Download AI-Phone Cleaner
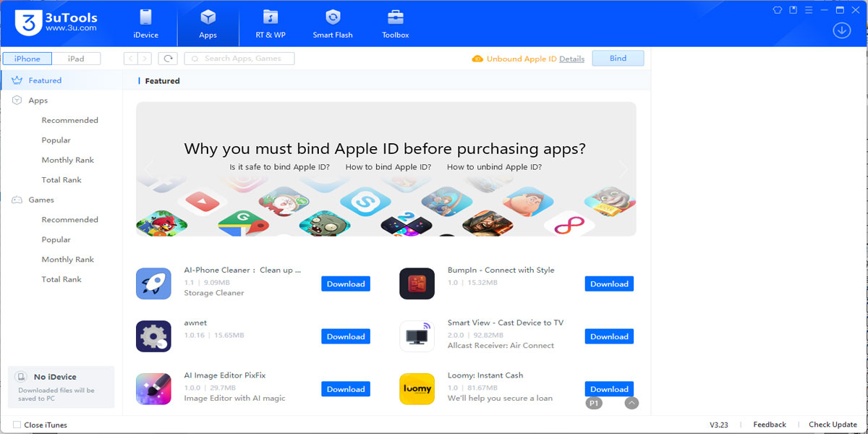This screenshot has height=434, width=868. coord(346,284)
